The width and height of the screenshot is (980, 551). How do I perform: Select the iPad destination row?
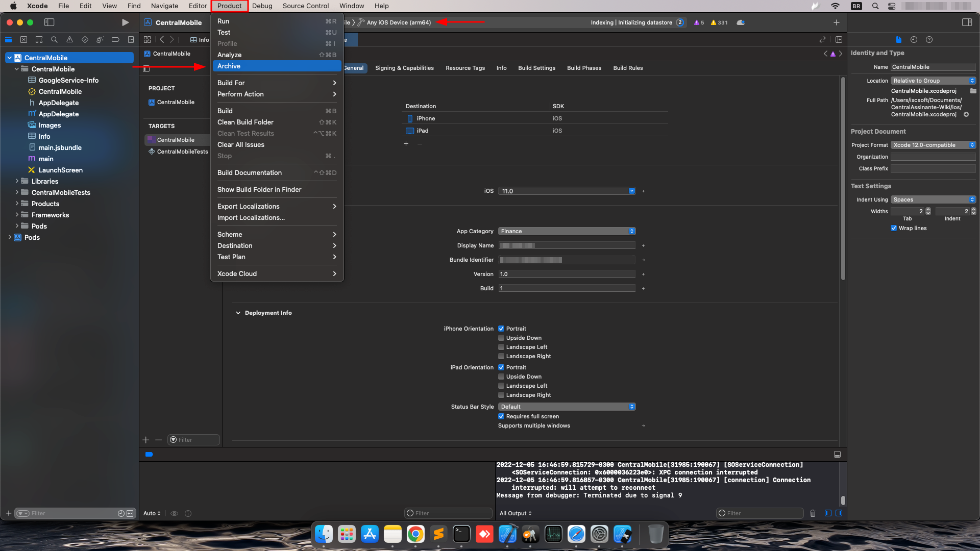[536, 131]
